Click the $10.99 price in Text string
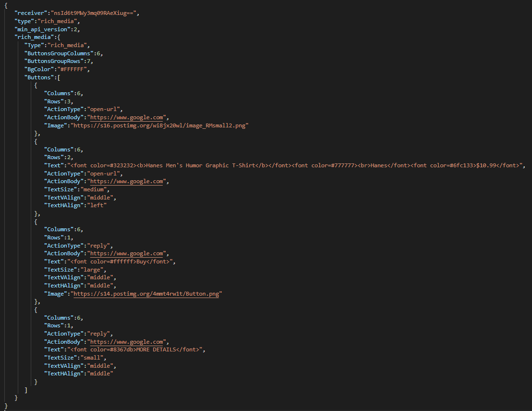Viewport: 532px width, 411px height. [x=486, y=166]
